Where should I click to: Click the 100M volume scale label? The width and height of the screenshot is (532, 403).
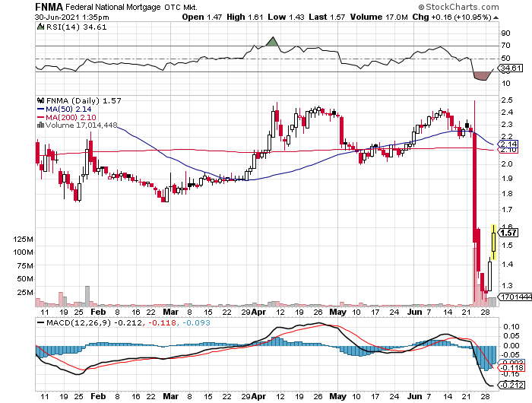click(23, 252)
